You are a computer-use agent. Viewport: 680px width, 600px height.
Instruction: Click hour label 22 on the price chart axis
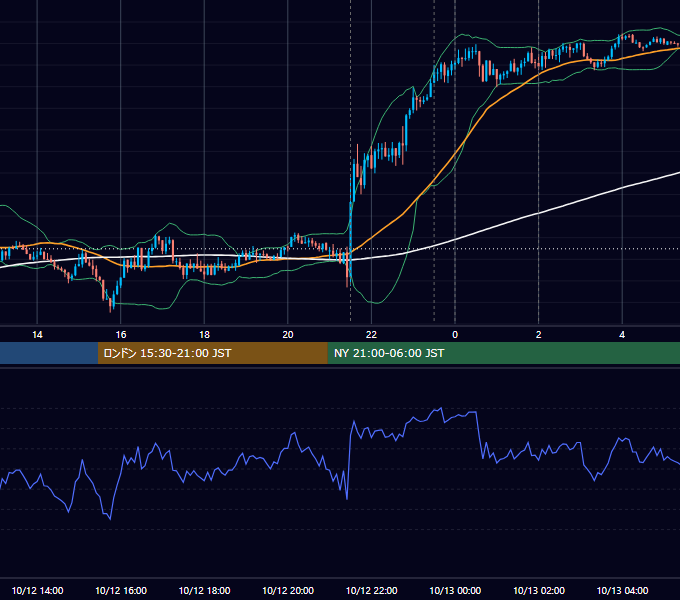point(371,335)
